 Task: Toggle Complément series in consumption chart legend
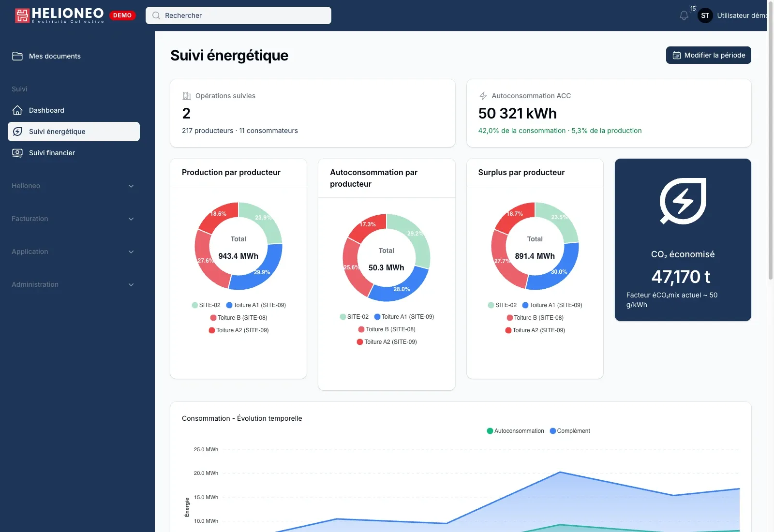coord(570,431)
